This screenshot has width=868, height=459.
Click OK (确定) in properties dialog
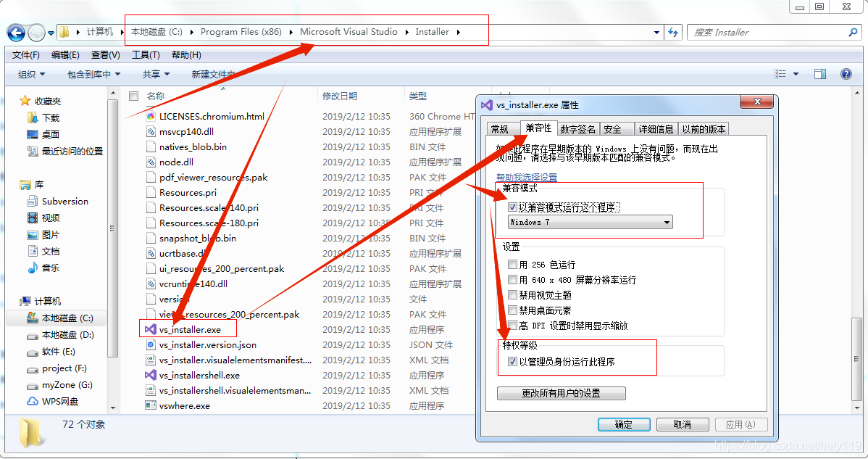[x=624, y=424]
